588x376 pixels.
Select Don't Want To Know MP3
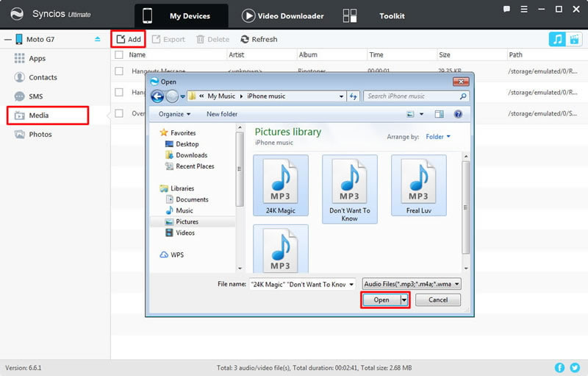(350, 189)
